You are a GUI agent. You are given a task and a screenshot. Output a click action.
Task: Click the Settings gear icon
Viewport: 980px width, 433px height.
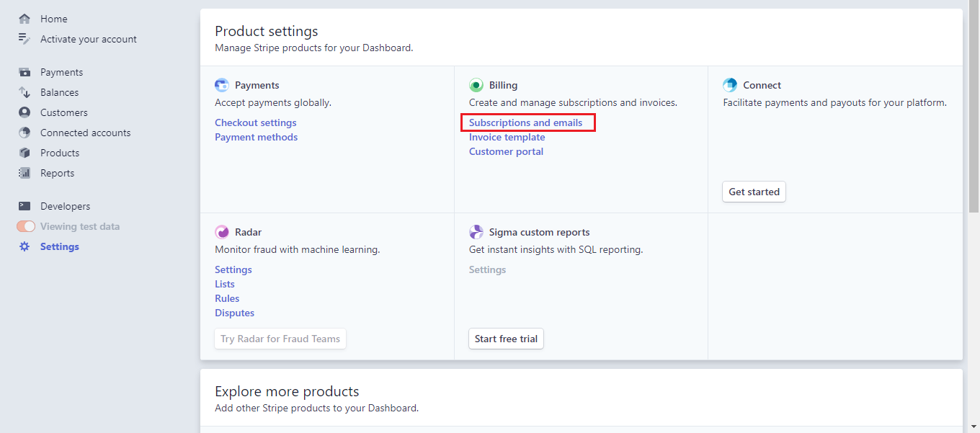point(24,246)
